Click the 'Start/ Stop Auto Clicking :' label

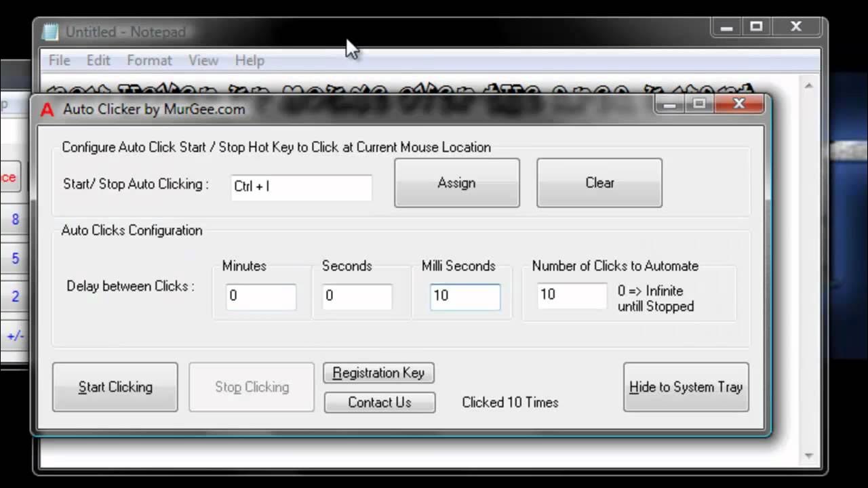[136, 184]
